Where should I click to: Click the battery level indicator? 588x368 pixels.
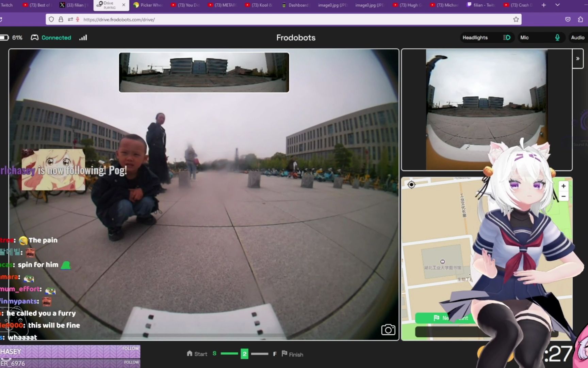(x=4, y=37)
